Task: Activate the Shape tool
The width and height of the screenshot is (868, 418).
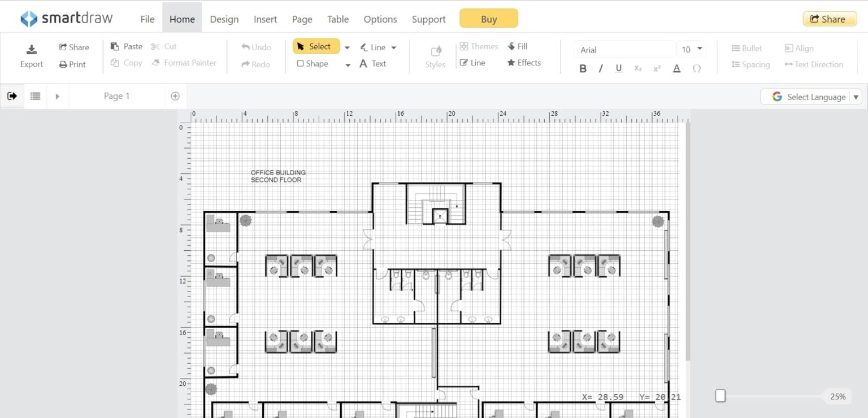Action: [x=313, y=63]
